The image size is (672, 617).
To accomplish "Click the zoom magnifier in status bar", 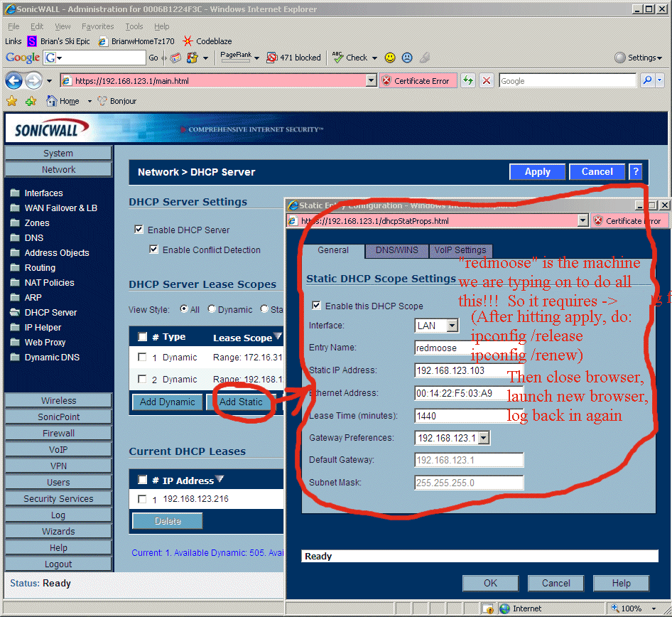I will (615, 608).
